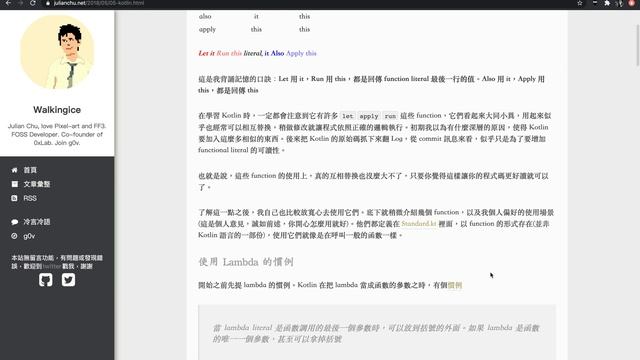The height and width of the screenshot is (360, 640).
Task: Open 文章彙整 in the sidebar menu
Action: point(37,184)
